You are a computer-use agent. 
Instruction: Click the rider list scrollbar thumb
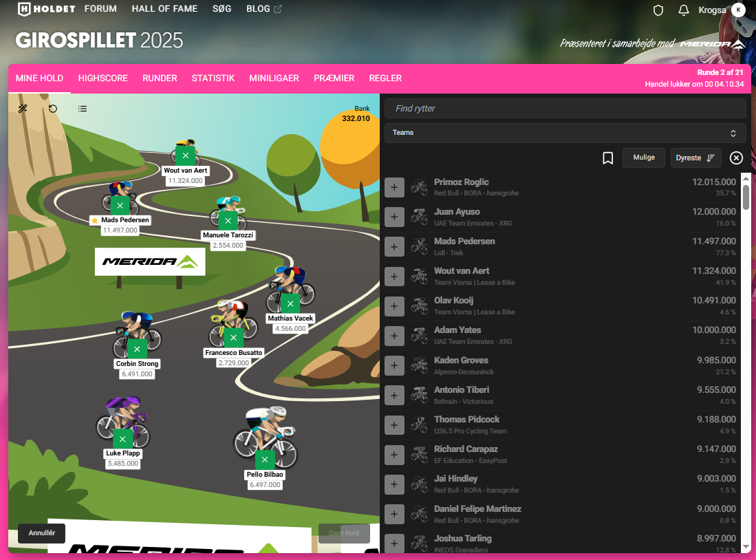746,197
